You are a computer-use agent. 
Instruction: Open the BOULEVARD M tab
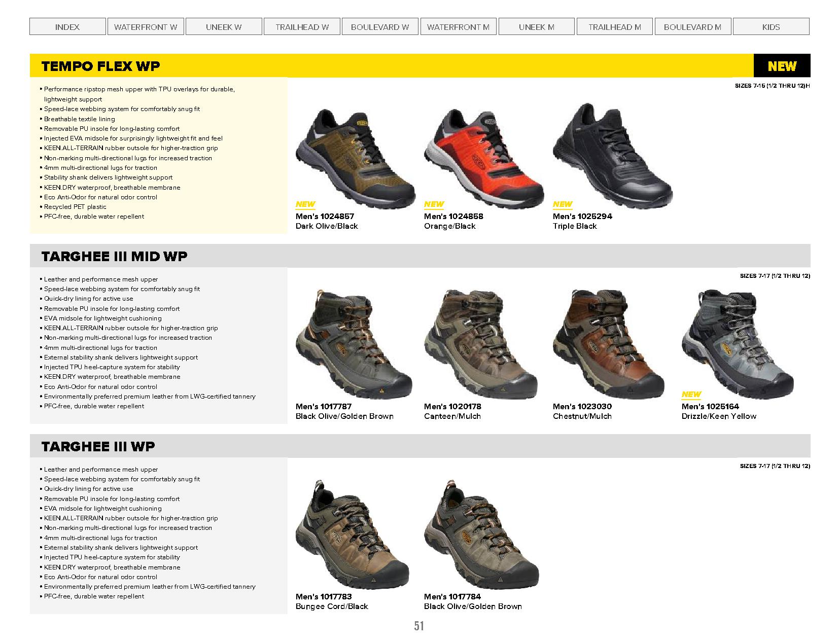coord(693,27)
